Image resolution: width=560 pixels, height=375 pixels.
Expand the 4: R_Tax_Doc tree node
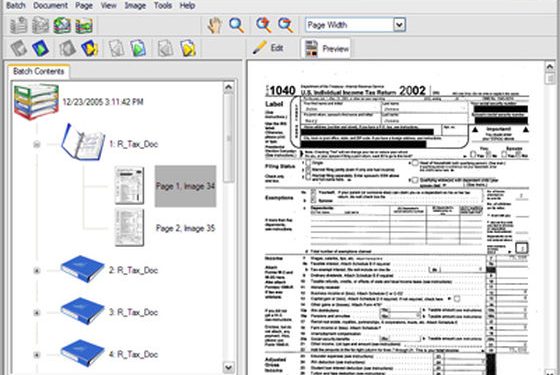[x=36, y=355]
